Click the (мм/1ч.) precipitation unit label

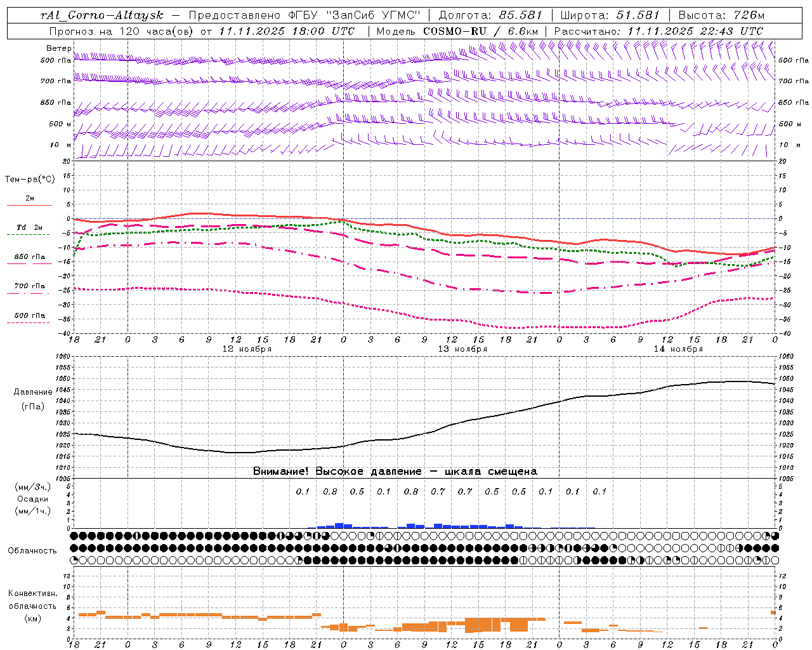pos(33,511)
